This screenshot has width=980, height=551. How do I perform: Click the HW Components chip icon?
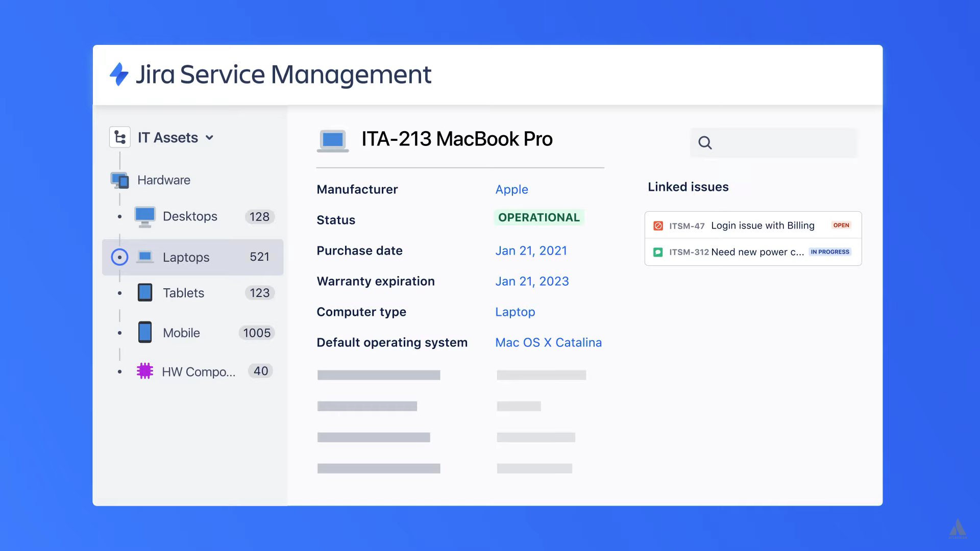click(x=145, y=371)
